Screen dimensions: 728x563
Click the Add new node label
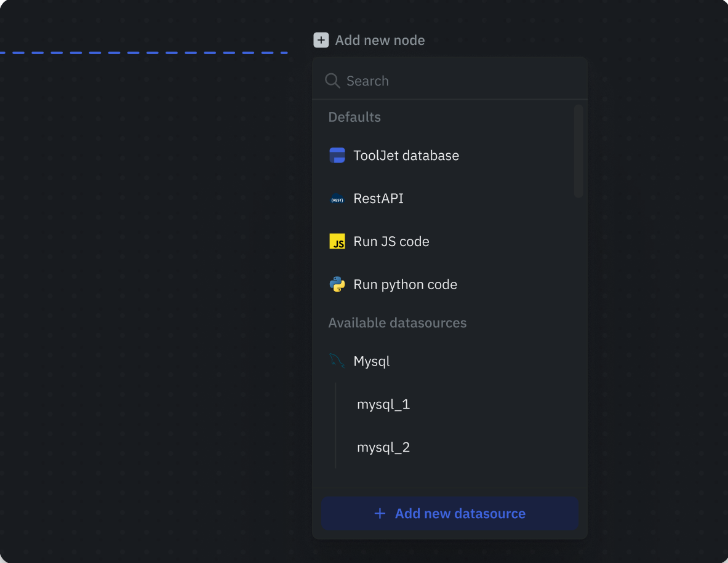(x=380, y=41)
